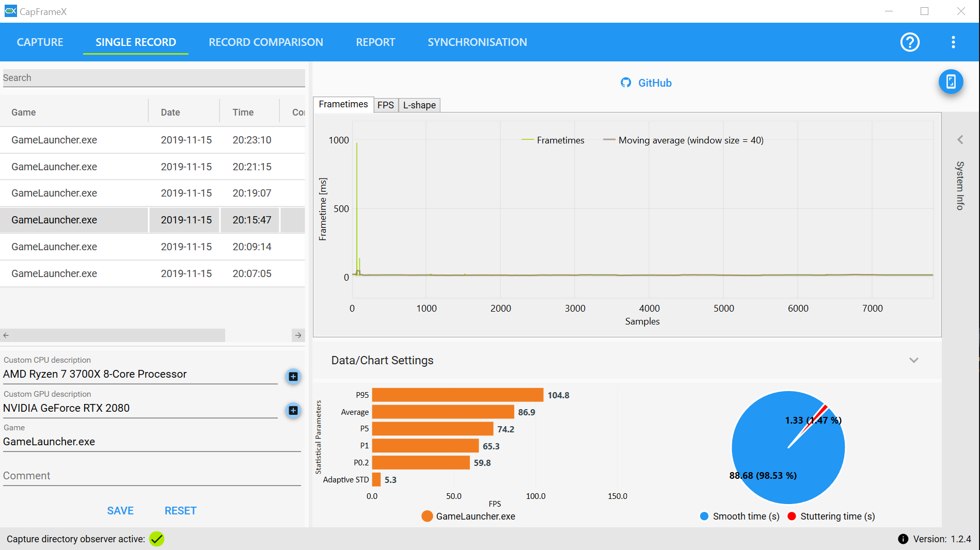This screenshot has width=980, height=550.
Task: Toggle the Moving average legend entry
Action: click(x=684, y=140)
